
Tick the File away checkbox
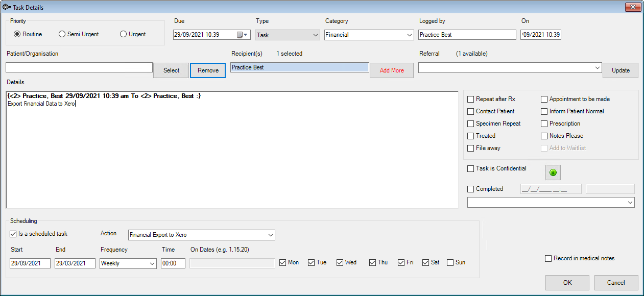[x=471, y=148]
